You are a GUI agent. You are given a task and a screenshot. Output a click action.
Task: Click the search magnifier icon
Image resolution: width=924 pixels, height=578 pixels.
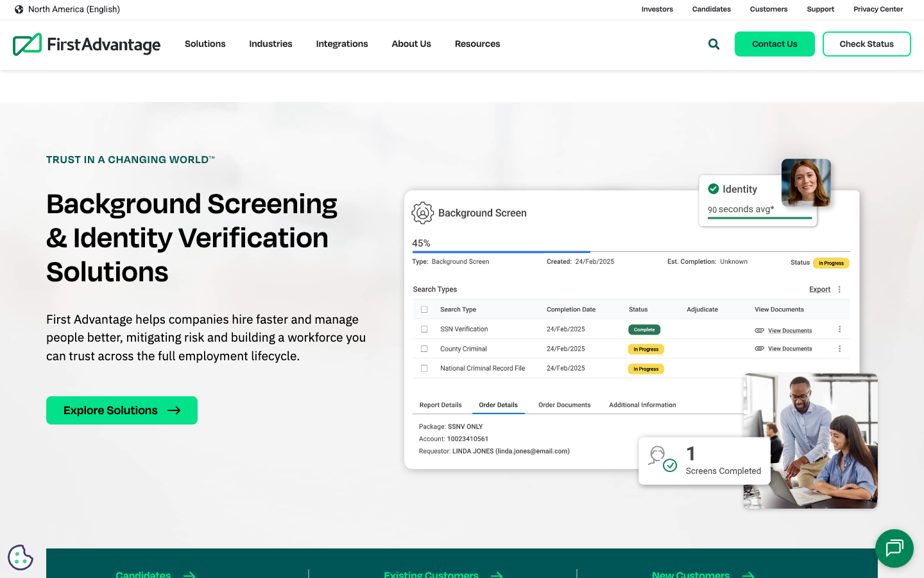[x=714, y=44]
